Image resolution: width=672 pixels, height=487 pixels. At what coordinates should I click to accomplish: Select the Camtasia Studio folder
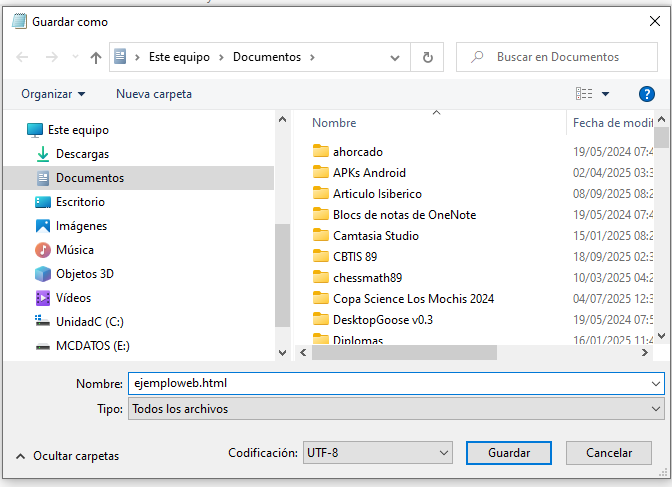pos(375,236)
